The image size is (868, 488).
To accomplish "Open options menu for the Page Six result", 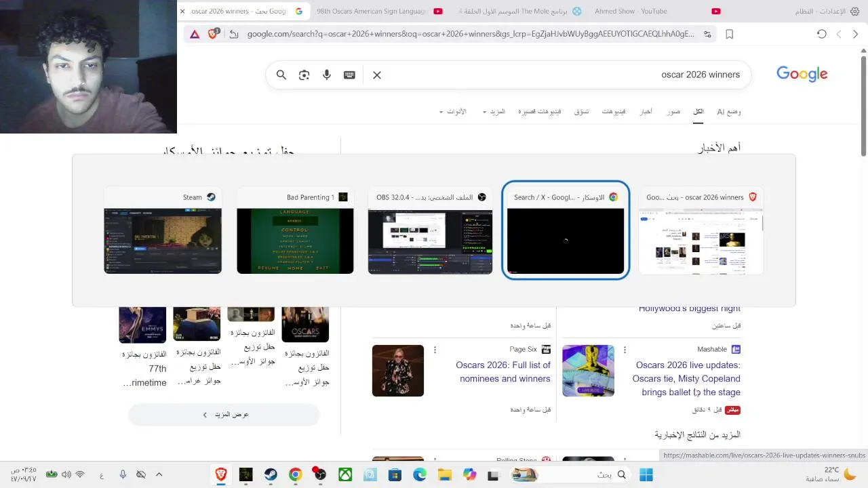I will [x=435, y=350].
